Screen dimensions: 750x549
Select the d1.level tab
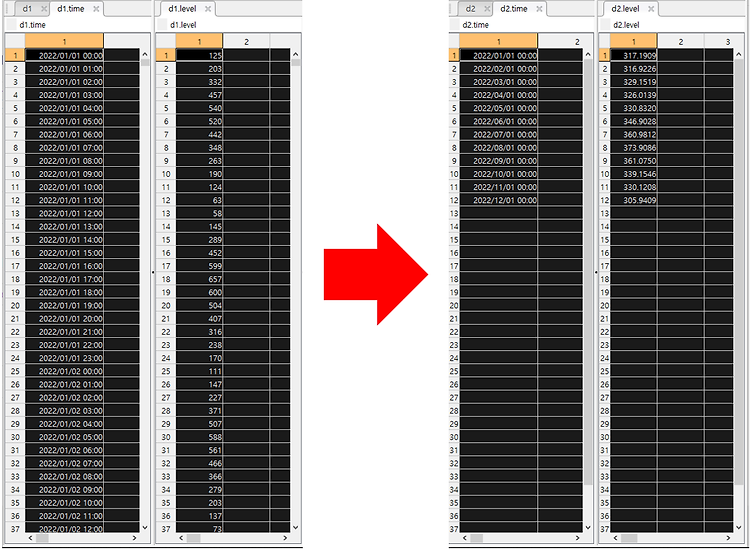(x=182, y=9)
